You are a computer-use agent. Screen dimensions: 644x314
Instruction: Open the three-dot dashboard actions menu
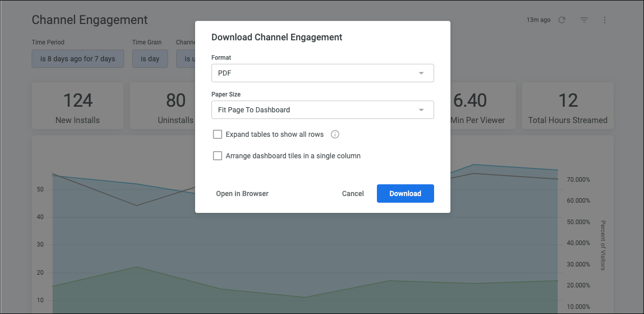point(605,20)
